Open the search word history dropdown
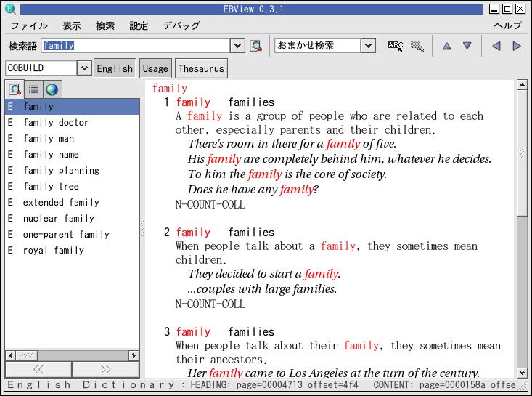The height and width of the screenshot is (396, 532). (237, 46)
